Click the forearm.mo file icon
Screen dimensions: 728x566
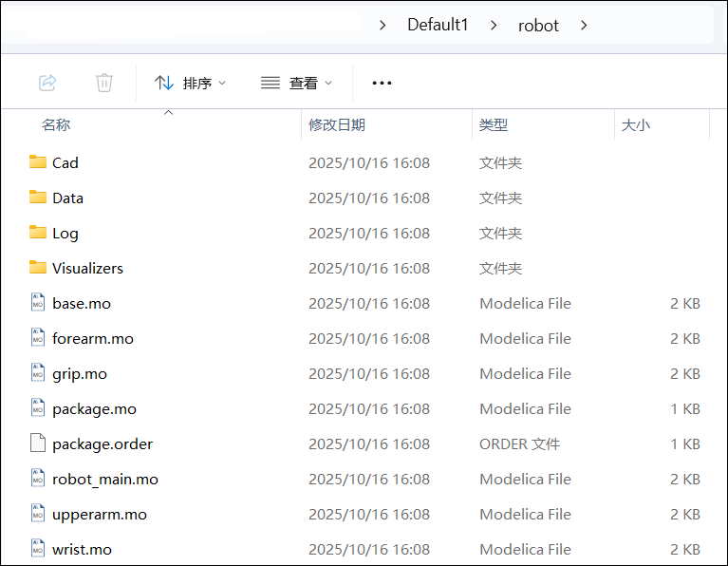(x=38, y=337)
